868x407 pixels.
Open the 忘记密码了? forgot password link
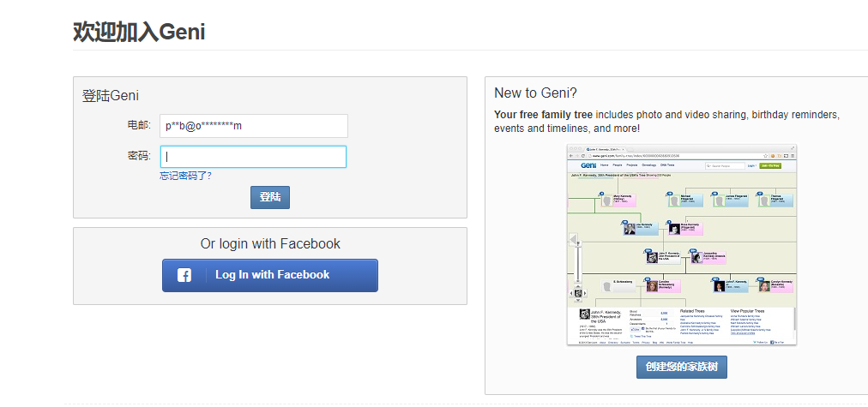pyautogui.click(x=185, y=176)
